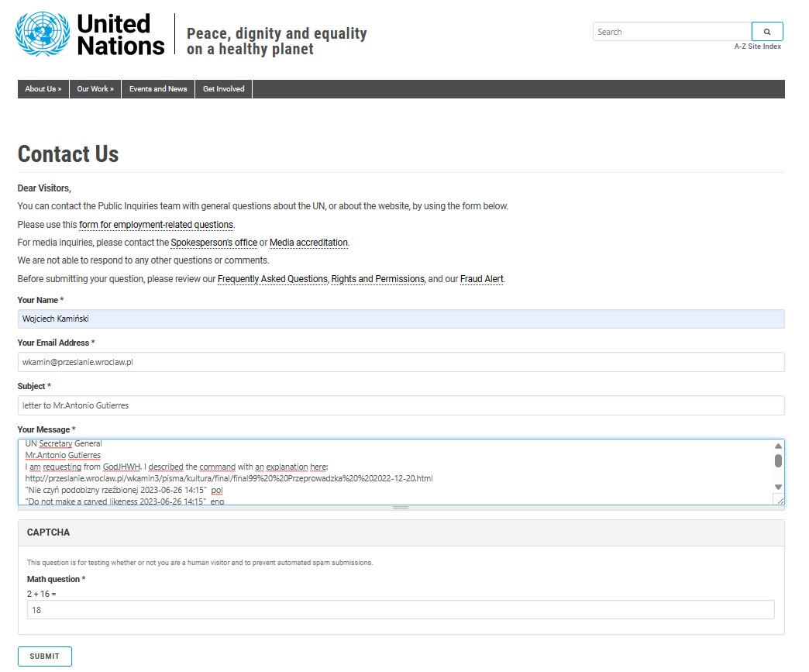The width and height of the screenshot is (809, 672).
Task: Go to Events and News
Action: 158,89
